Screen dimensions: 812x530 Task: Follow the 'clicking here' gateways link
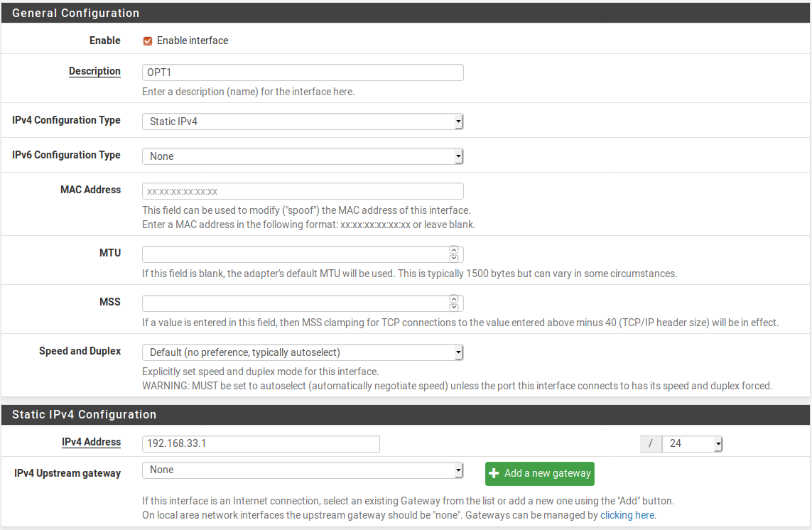[x=628, y=515]
